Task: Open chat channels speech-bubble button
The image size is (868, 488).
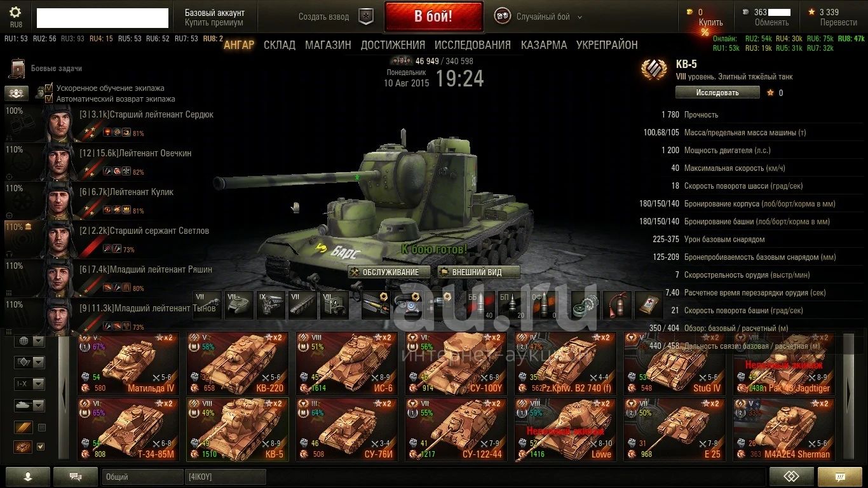Action: 75,476
